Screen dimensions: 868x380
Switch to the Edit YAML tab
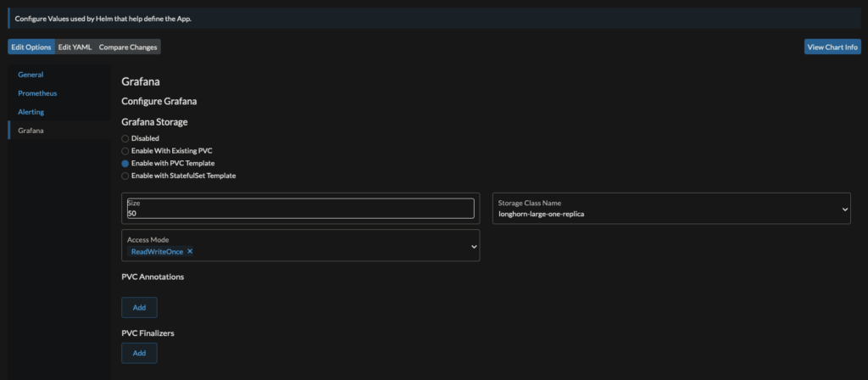coord(75,47)
